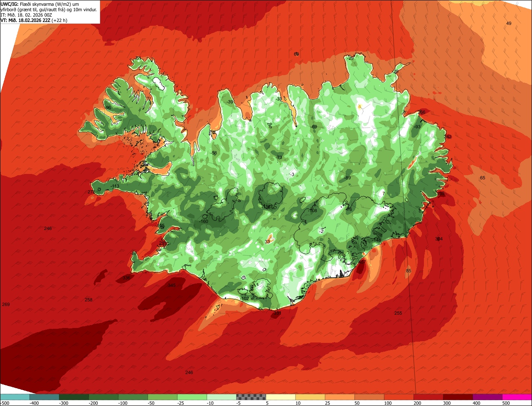Click the '-58' value in northwest Iceland
532x406 pixels.
coord(214,153)
